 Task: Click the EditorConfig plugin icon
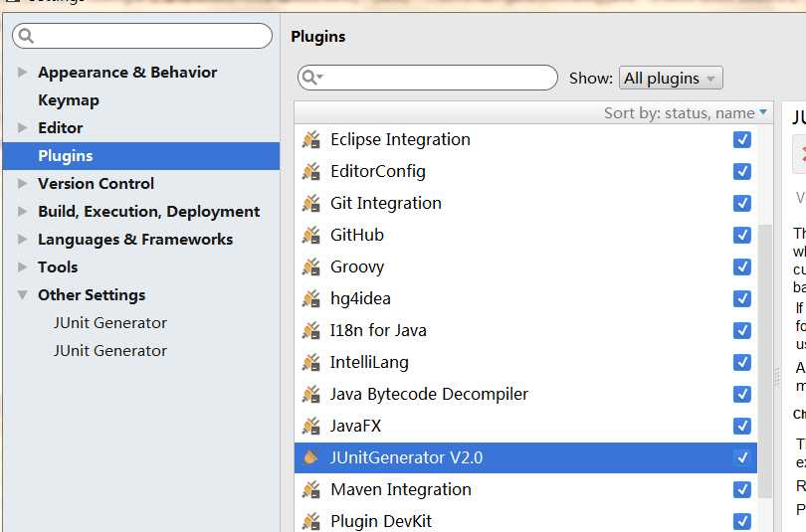(311, 171)
